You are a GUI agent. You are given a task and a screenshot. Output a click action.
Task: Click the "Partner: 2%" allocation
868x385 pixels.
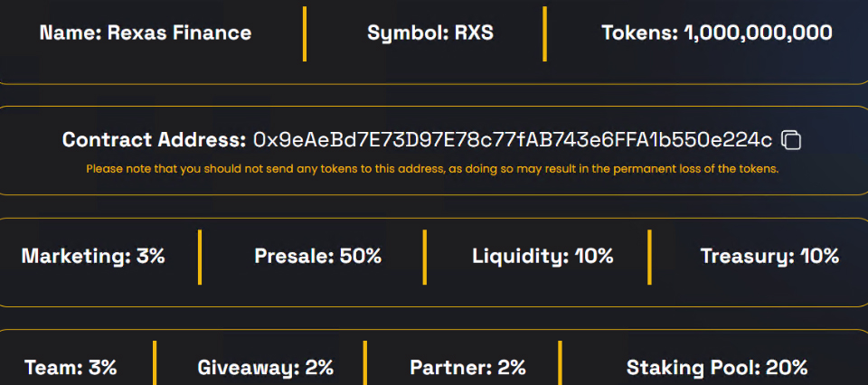[467, 368]
